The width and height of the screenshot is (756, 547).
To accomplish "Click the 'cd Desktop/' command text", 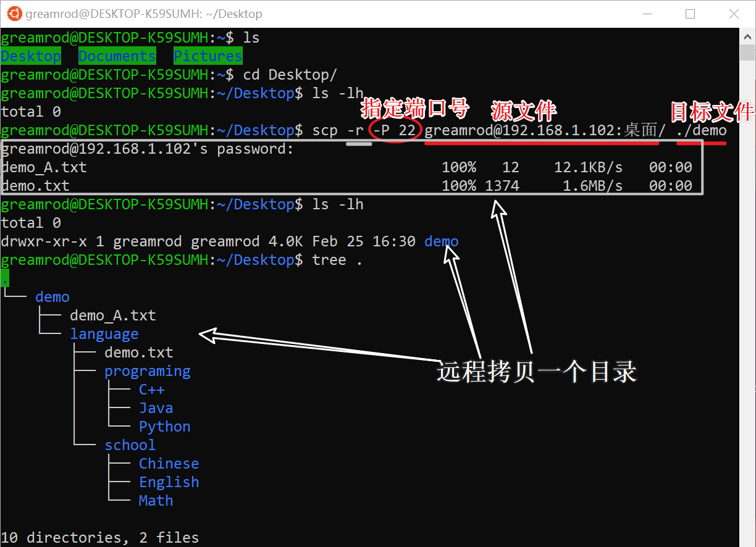I will pos(290,75).
